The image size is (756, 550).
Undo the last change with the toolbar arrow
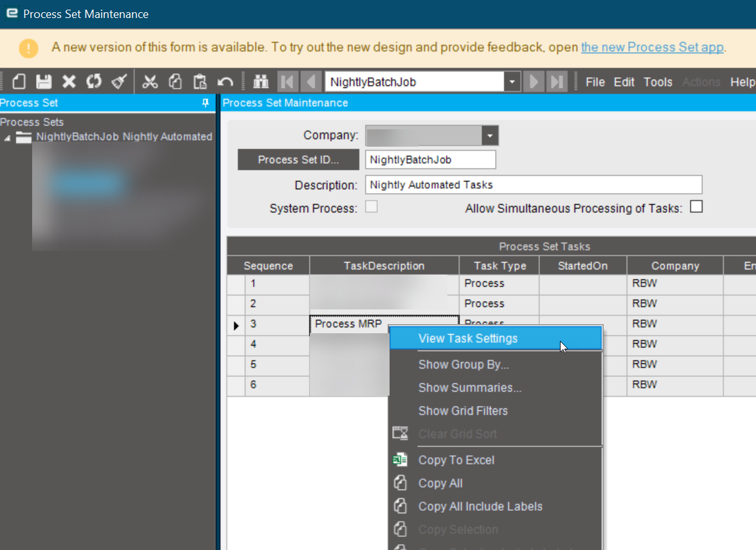[x=225, y=82]
